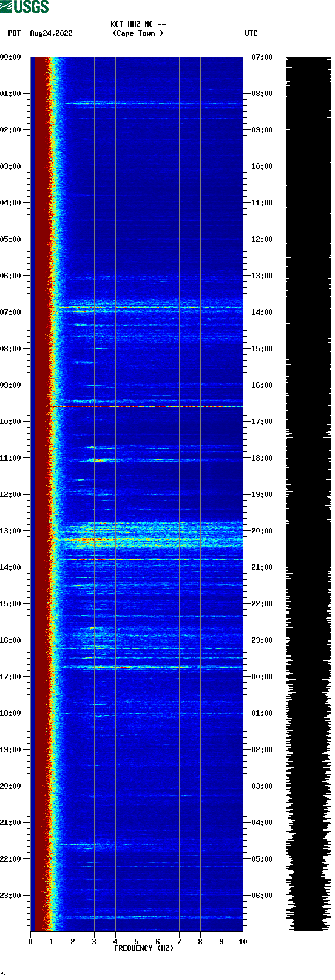This screenshot has width=335, height=980.
Task: Click the USGS logo
Action: coord(24,7)
